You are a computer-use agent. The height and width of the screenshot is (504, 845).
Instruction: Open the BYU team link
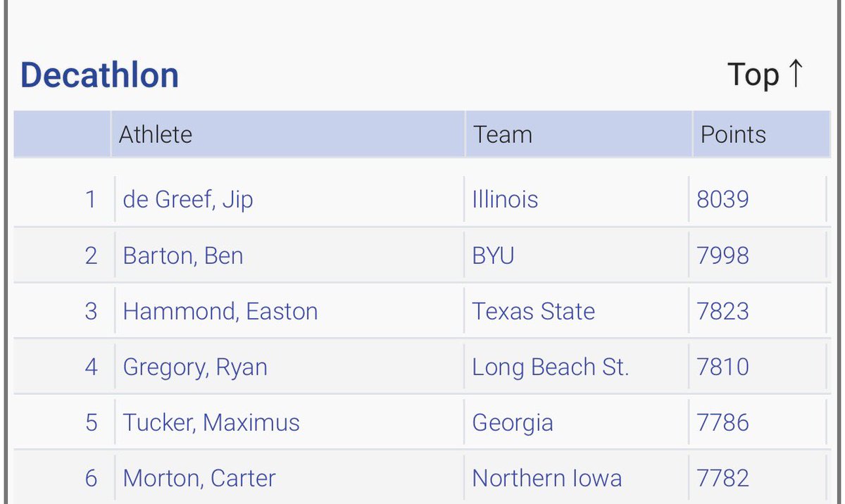click(493, 255)
